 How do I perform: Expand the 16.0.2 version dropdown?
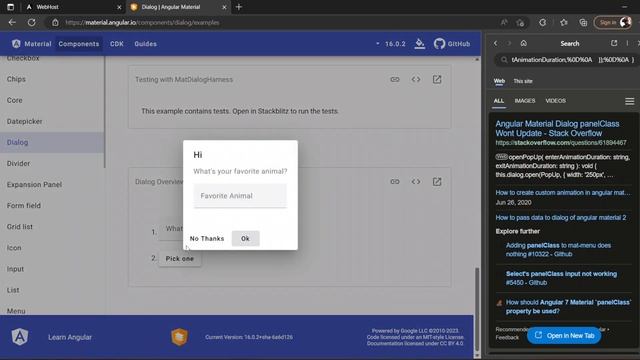click(391, 44)
